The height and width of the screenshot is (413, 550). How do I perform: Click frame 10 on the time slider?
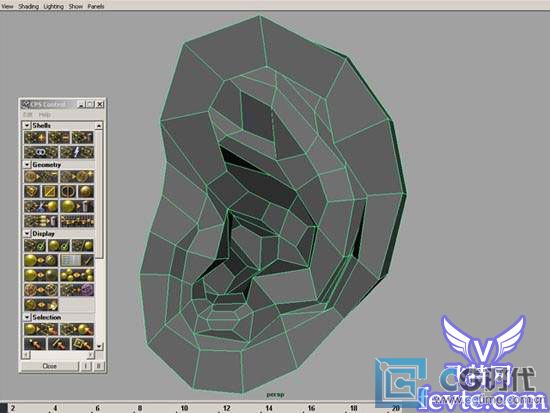[x=184, y=408]
